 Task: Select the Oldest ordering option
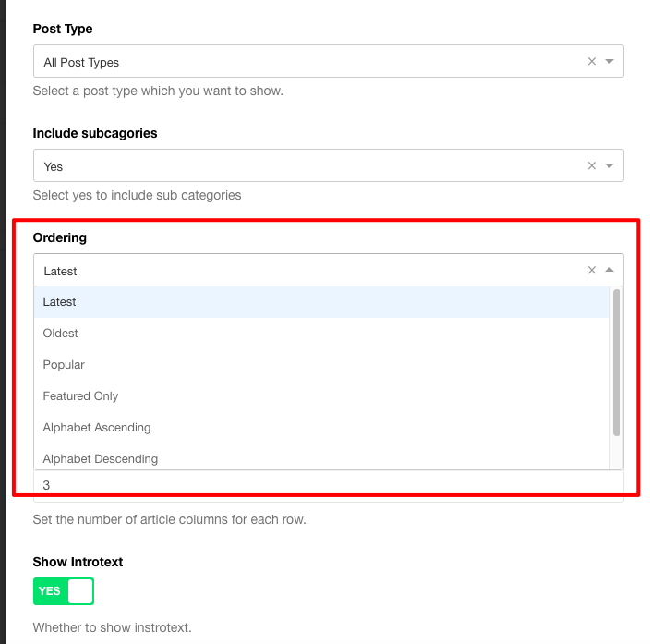(61, 334)
